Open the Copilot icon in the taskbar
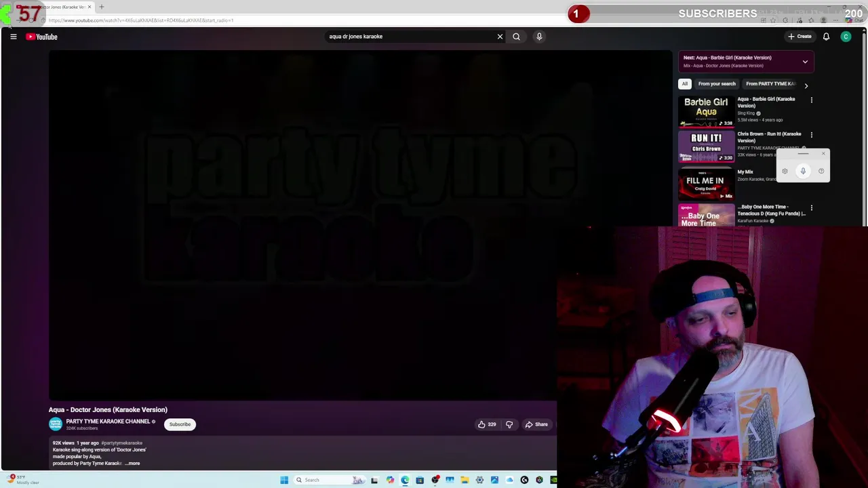Viewport: 868px width, 488px height. point(390,480)
